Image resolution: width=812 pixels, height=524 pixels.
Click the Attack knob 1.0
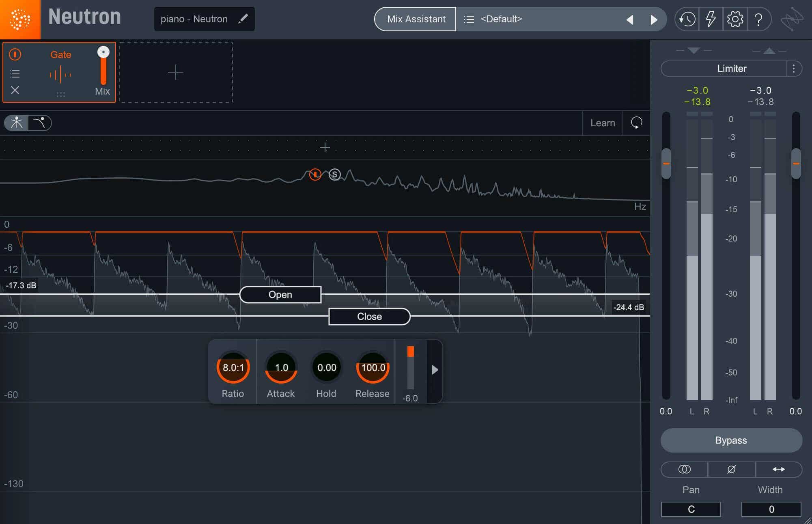(281, 367)
